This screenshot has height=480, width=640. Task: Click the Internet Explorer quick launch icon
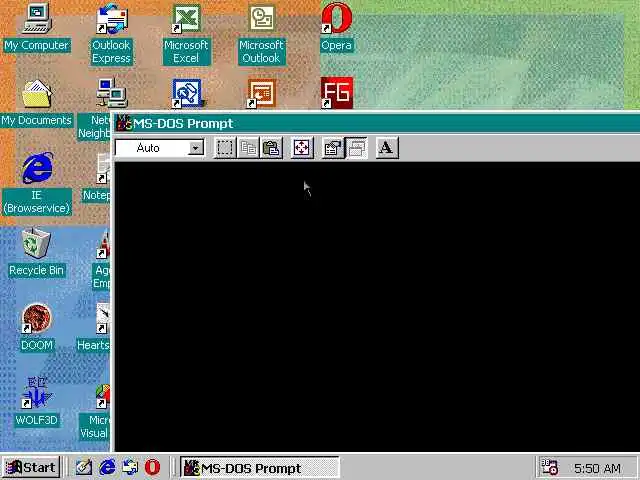(107, 467)
